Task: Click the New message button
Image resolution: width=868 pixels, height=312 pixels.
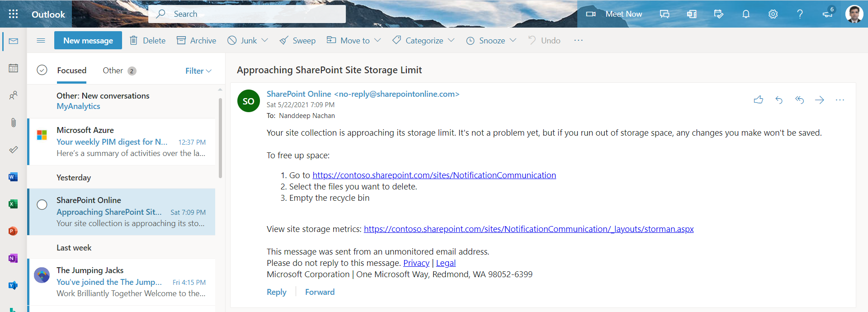Action: coord(88,41)
